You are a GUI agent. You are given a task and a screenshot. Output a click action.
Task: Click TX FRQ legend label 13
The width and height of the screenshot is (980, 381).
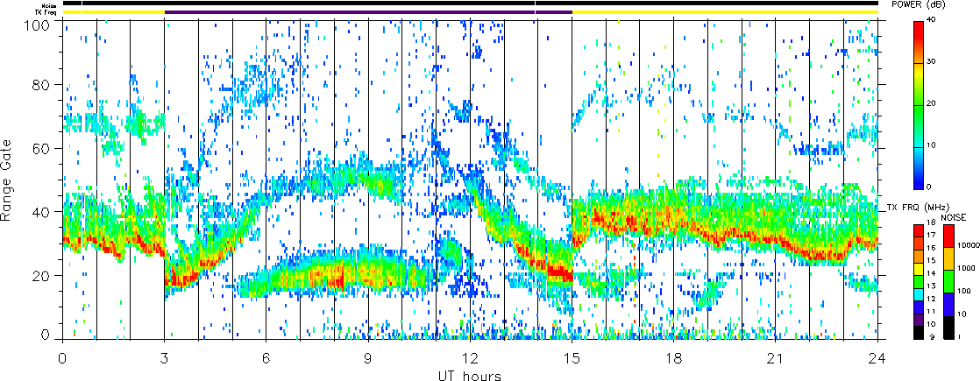(x=931, y=286)
